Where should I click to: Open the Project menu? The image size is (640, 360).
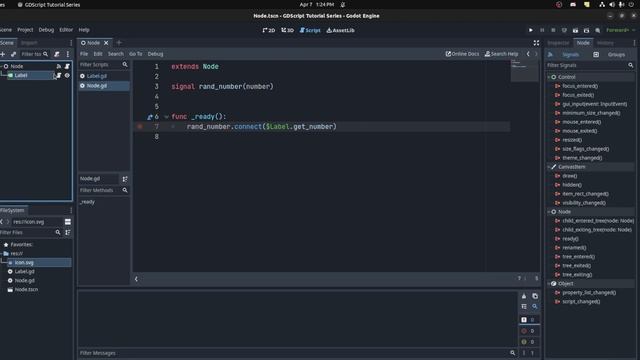[25, 30]
